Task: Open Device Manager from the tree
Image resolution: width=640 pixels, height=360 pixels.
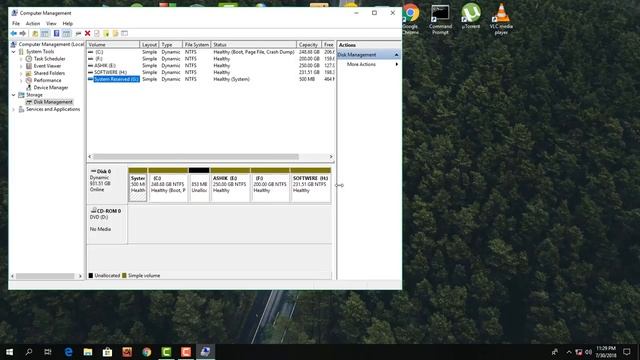Action: coord(51,88)
